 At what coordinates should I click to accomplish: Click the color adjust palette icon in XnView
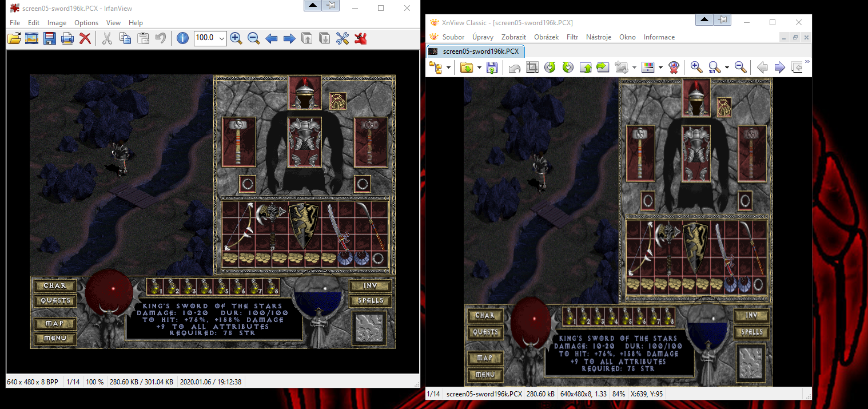(x=648, y=67)
